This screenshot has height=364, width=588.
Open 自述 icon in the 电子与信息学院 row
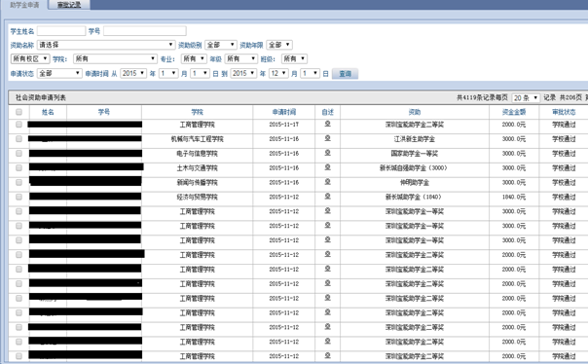[327, 153]
